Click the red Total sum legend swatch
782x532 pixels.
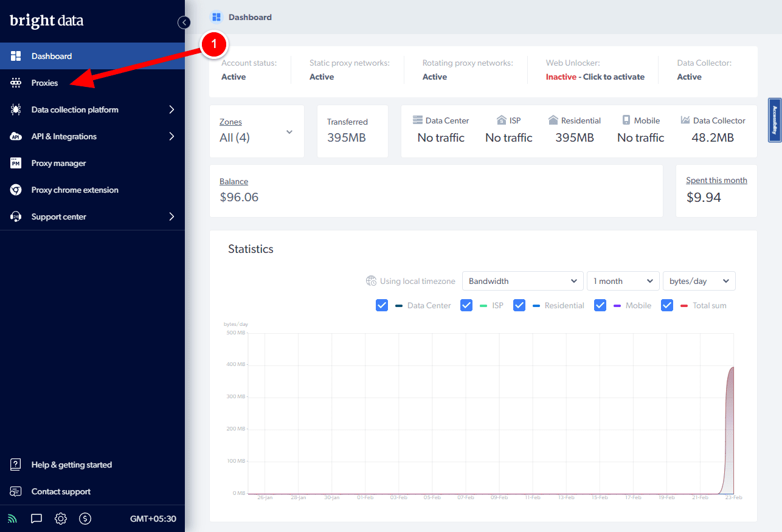tap(684, 306)
